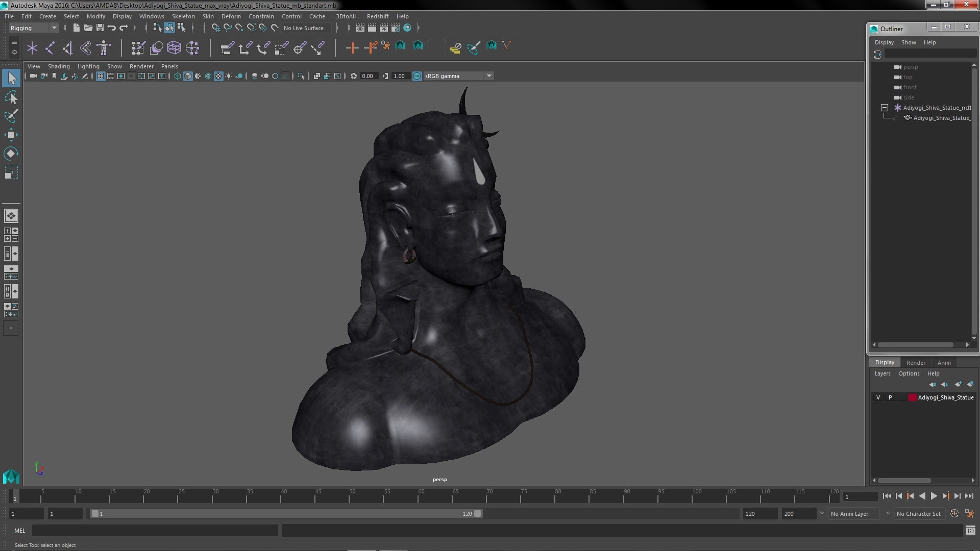The image size is (980, 551).
Task: Click the Quick Rig humanoid figure icon
Action: click(x=104, y=48)
